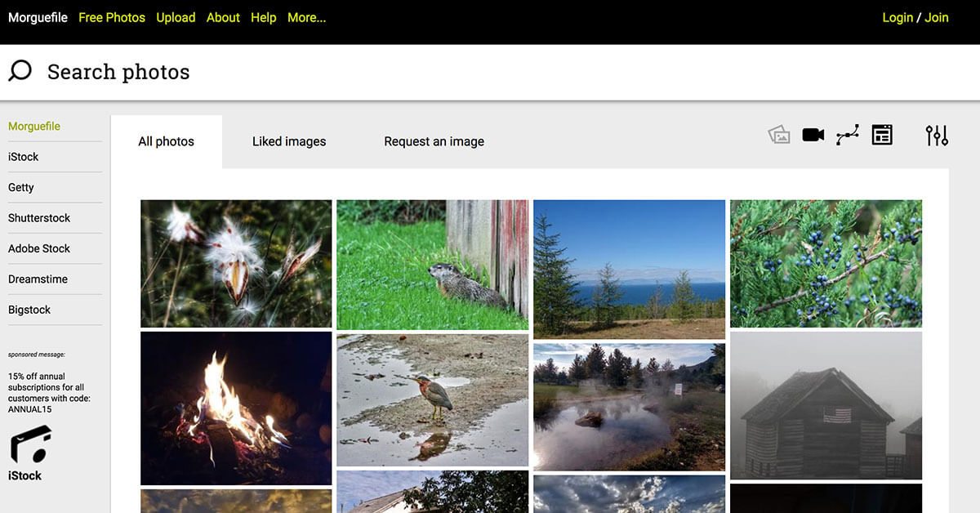This screenshot has height=513, width=980.
Task: Click the search magnifier icon
Action: coord(20,71)
